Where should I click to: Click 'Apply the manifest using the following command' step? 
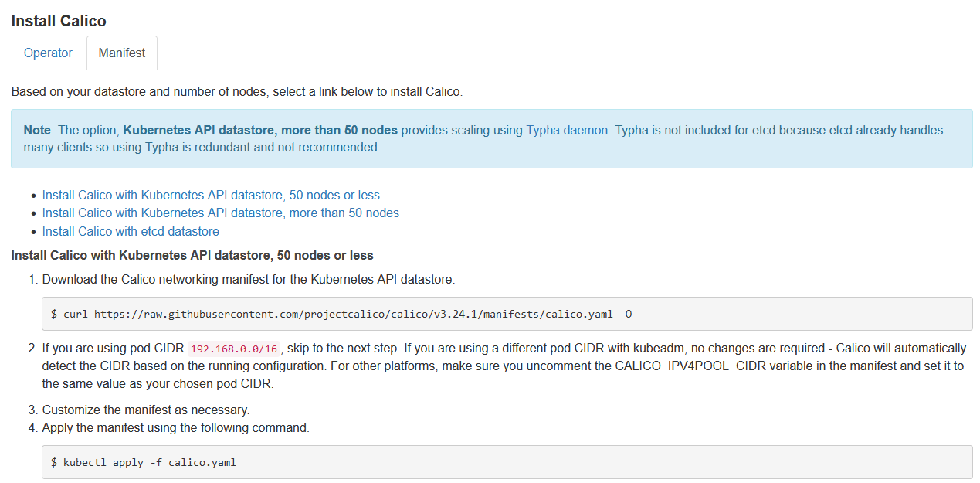pyautogui.click(x=176, y=427)
